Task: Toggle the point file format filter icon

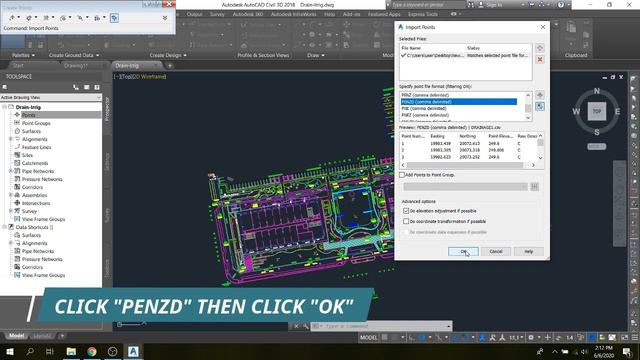Action: click(540, 107)
